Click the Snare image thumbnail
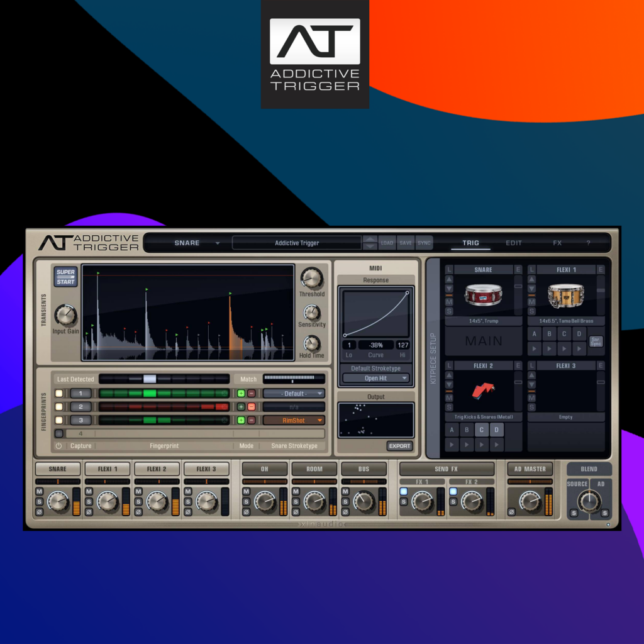The image size is (644, 644). (483, 294)
